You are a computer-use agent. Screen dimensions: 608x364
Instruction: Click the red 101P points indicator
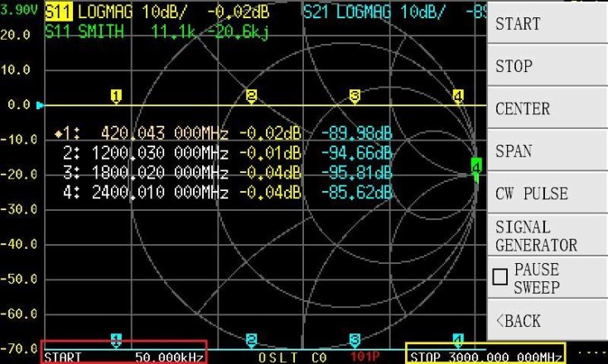(364, 357)
